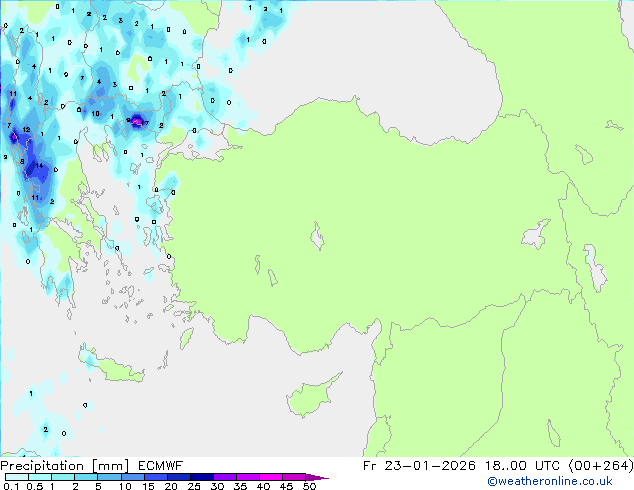Click the 40–45 mm magenta legend swatch
The height and width of the screenshot is (490, 634).
pyautogui.click(x=271, y=477)
